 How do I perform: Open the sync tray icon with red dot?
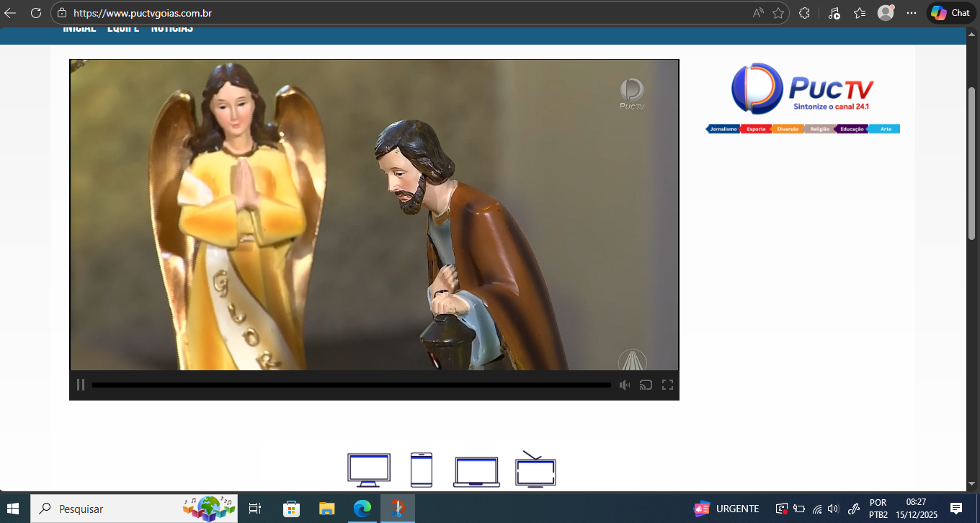point(781,509)
